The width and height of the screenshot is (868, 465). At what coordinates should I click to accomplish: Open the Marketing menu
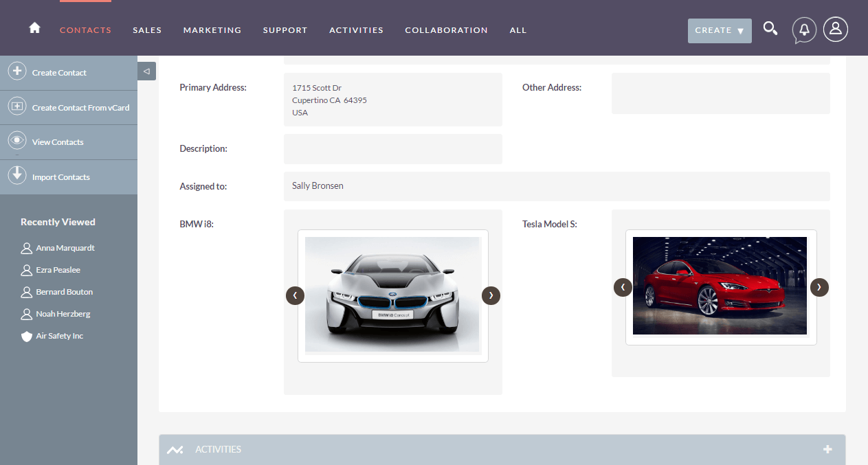212,30
